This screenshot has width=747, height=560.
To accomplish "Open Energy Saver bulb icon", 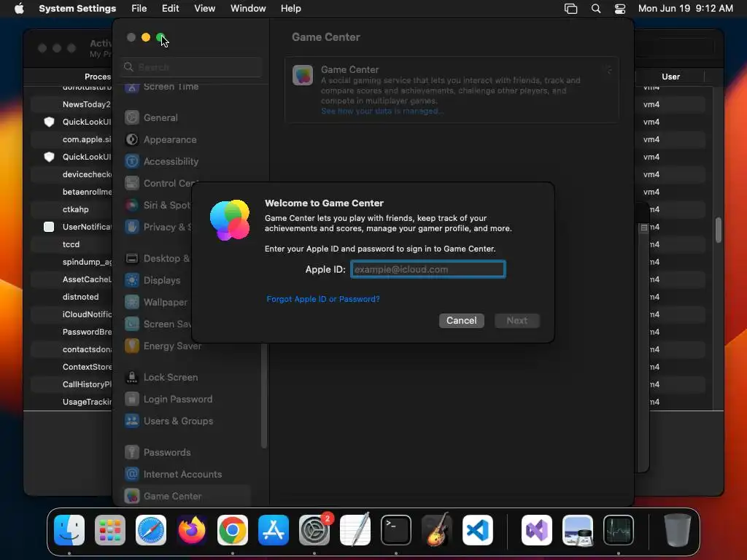I will (x=132, y=346).
